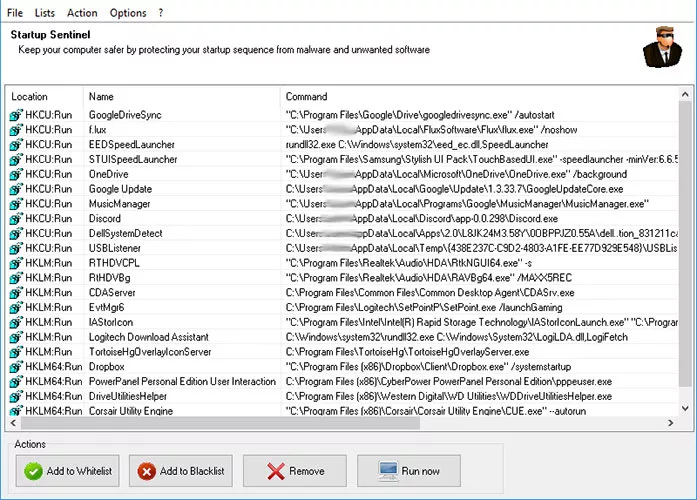697x500 pixels.
Task: Open the Action menu
Action: 82,13
